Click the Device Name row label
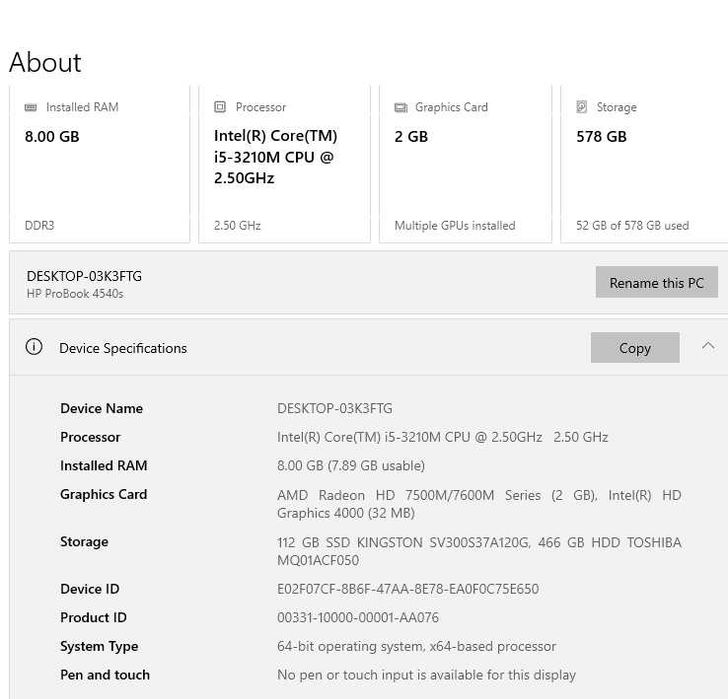Screen dimensions: 728x699 (x=102, y=408)
